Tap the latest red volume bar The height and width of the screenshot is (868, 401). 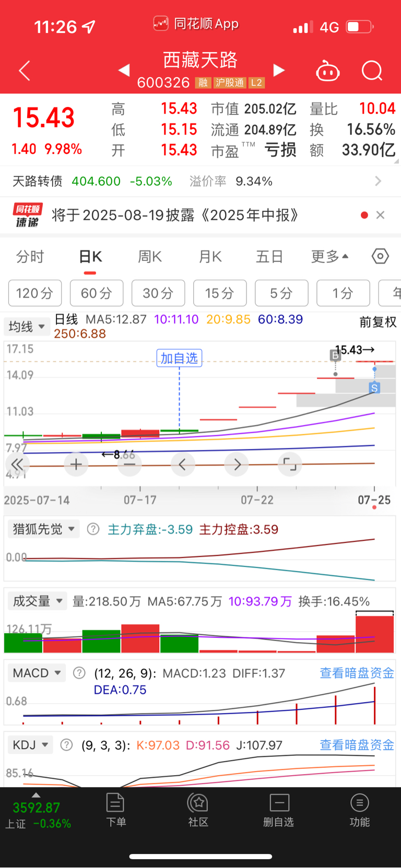pyautogui.click(x=374, y=634)
